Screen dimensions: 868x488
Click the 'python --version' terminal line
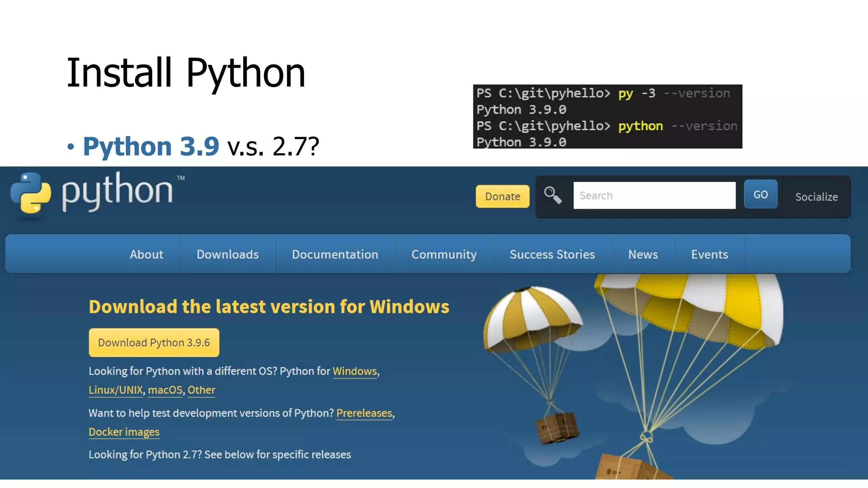click(607, 126)
